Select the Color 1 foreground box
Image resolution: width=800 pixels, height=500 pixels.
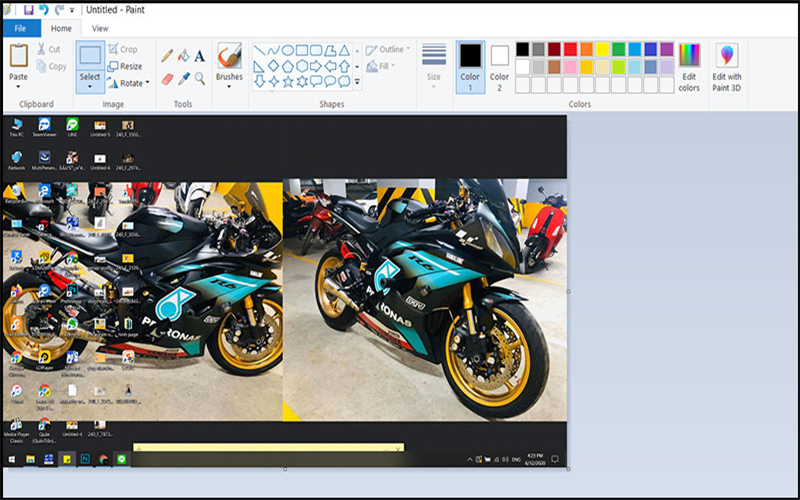pos(470,67)
